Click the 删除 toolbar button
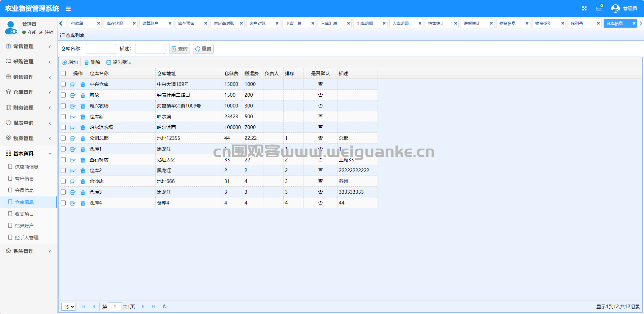 tap(92, 62)
